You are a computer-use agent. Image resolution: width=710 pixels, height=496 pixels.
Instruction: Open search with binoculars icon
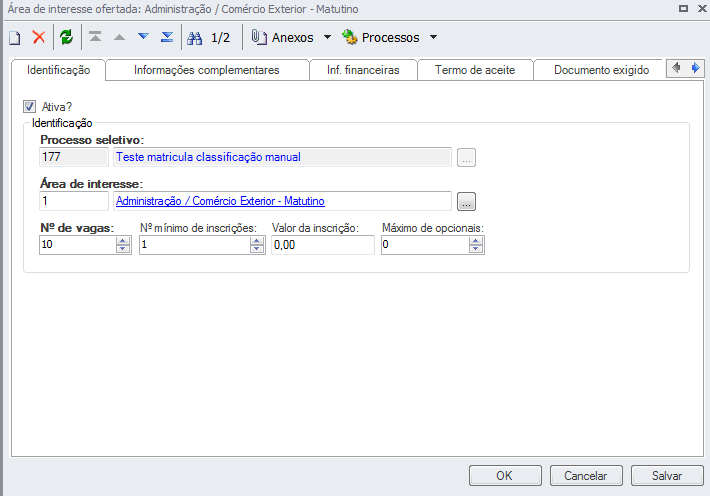tap(195, 38)
